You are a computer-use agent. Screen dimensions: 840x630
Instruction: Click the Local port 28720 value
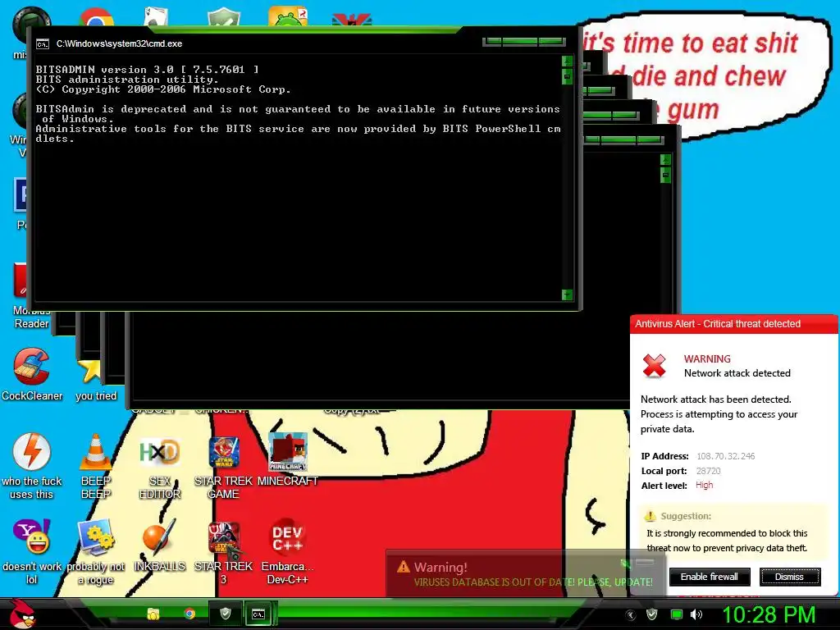point(708,471)
